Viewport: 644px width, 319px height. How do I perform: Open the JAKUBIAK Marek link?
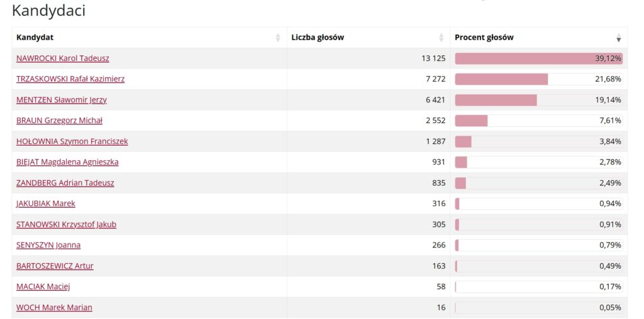(45, 203)
